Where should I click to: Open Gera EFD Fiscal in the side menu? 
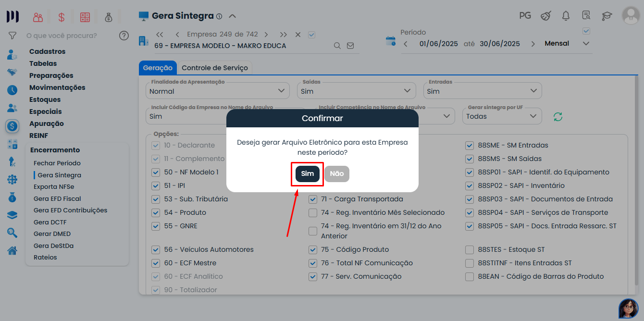(x=57, y=198)
